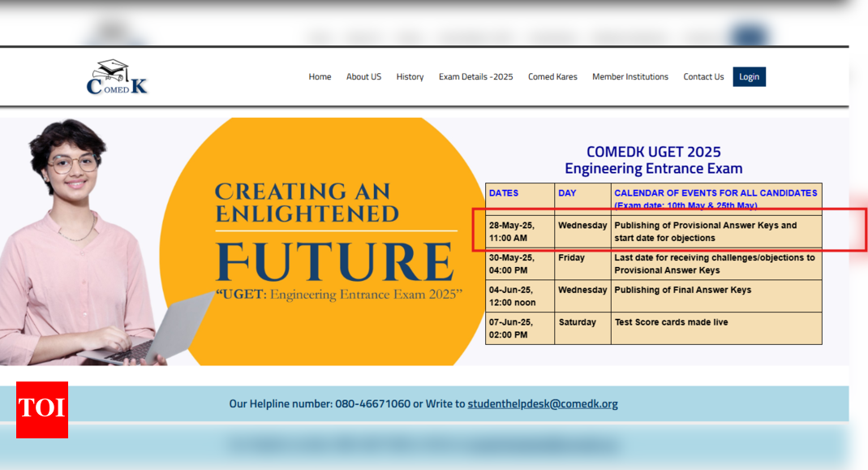Click studenthelpdesk@comedk.org email link

point(543,403)
